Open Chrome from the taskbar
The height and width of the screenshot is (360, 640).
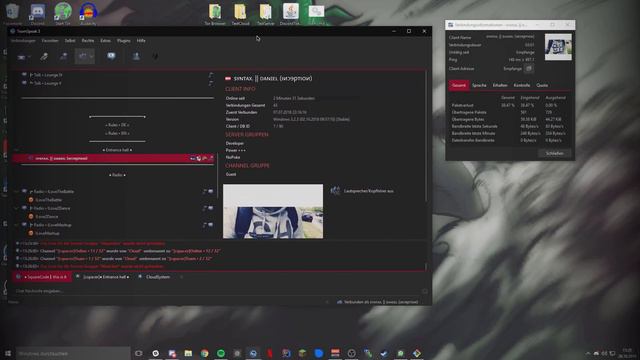pyautogui.click(x=204, y=353)
